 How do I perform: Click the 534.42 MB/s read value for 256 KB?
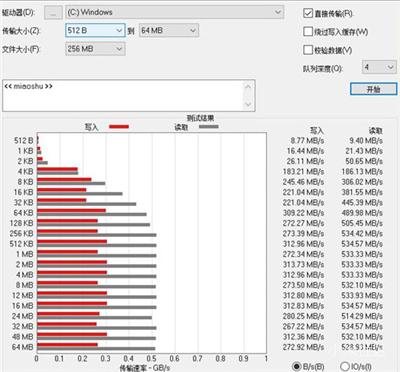pyautogui.click(x=362, y=233)
